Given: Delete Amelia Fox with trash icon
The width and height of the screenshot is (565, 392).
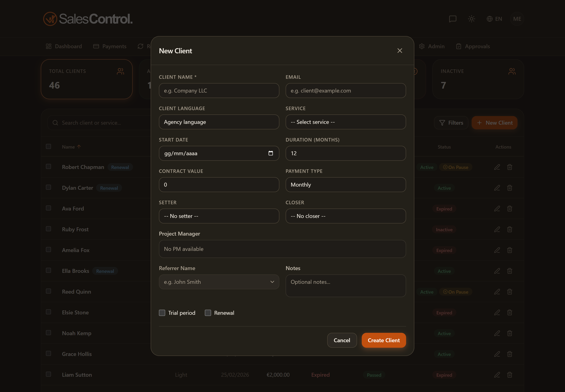Looking at the screenshot, I should click(x=509, y=250).
